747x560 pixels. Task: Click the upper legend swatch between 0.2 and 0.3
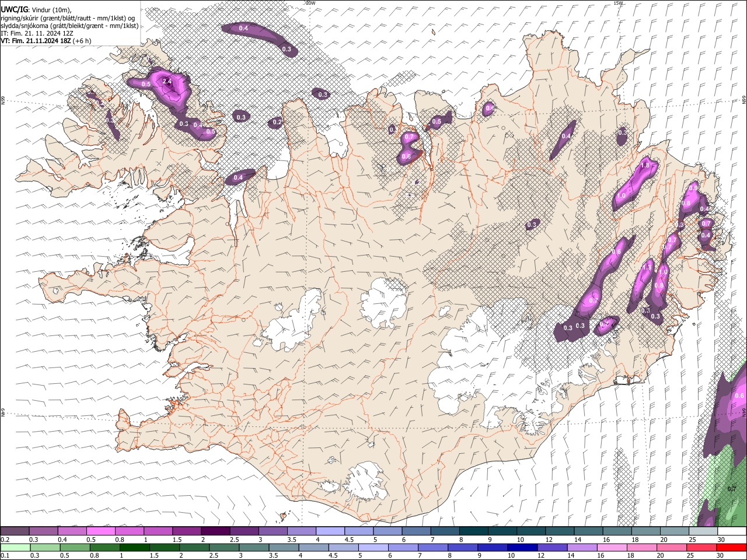click(15, 531)
